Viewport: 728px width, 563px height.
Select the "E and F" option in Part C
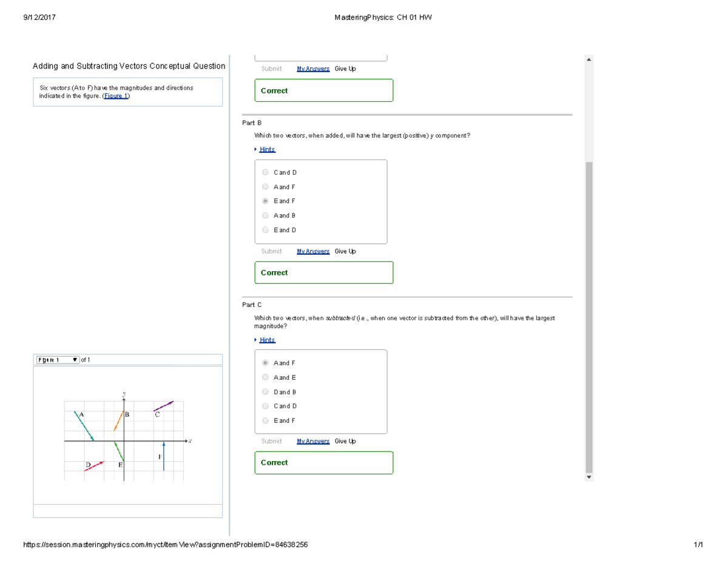pos(265,420)
